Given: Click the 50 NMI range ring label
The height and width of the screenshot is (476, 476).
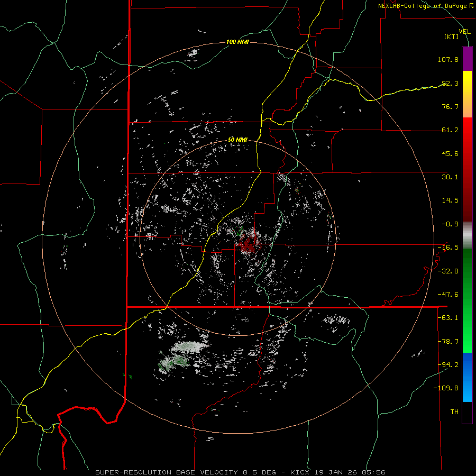Looking at the screenshot, I should coord(237,140).
